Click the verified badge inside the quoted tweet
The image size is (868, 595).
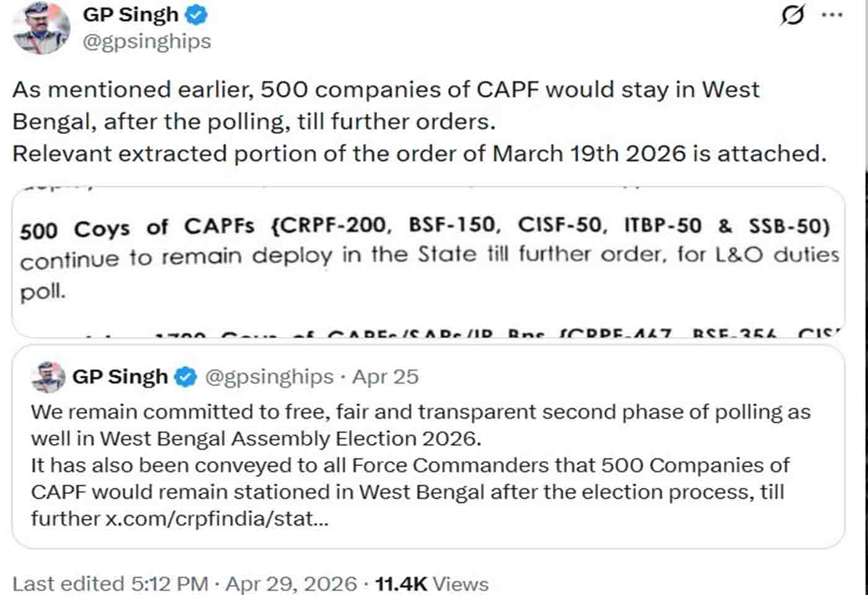point(185,376)
